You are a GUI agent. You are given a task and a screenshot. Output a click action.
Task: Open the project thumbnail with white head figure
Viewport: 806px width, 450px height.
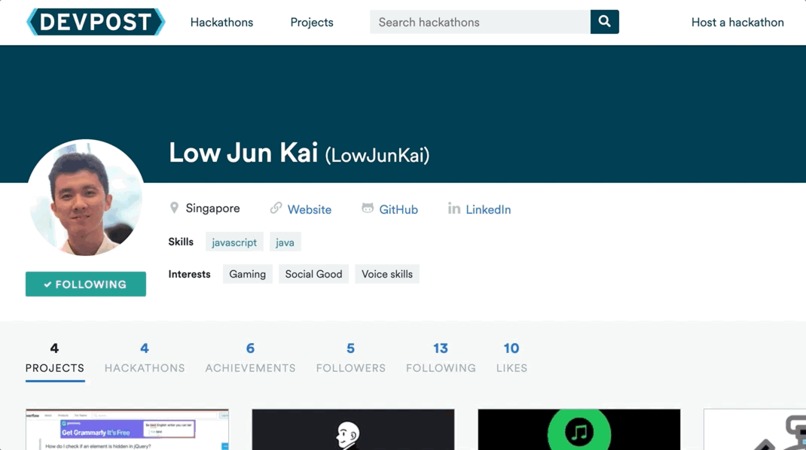353,429
